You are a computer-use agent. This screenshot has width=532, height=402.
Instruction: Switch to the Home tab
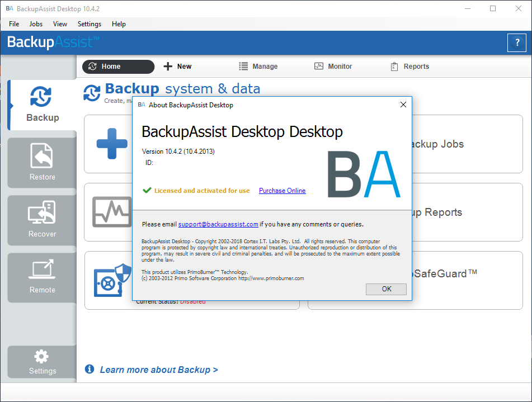pyautogui.click(x=118, y=67)
